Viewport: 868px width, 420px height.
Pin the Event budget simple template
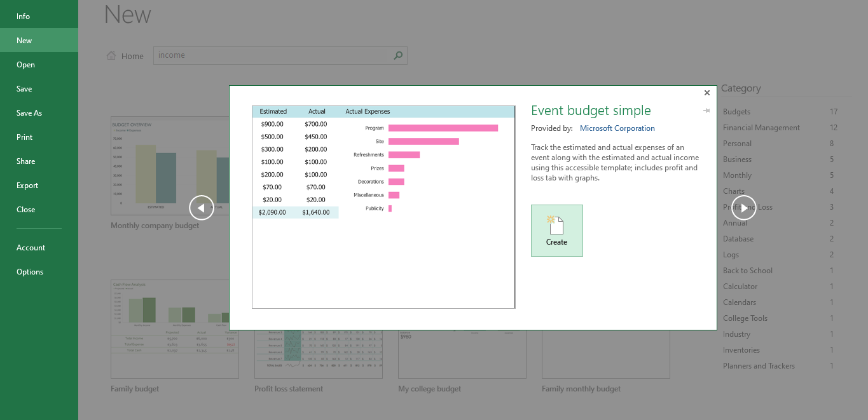pyautogui.click(x=706, y=111)
